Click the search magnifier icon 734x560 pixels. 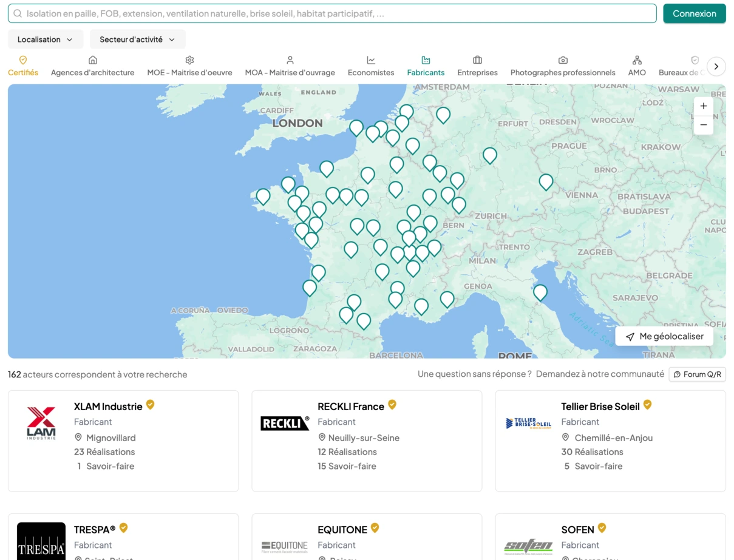(x=18, y=13)
